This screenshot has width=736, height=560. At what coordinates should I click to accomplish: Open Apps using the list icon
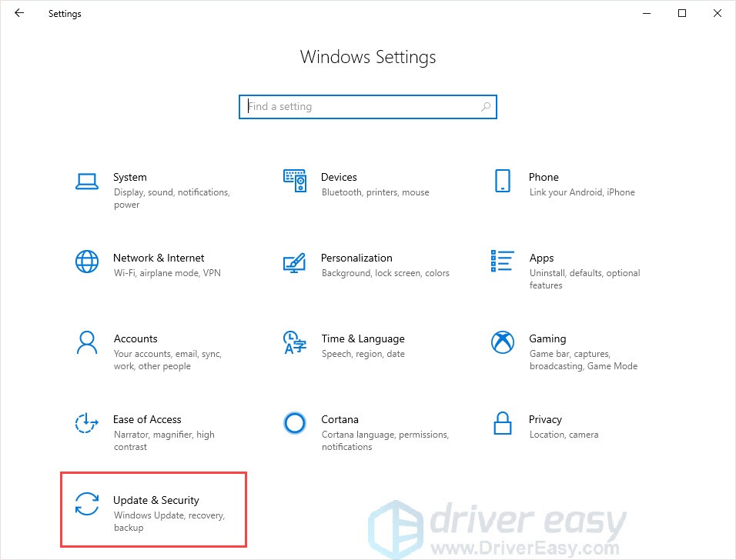coord(502,262)
